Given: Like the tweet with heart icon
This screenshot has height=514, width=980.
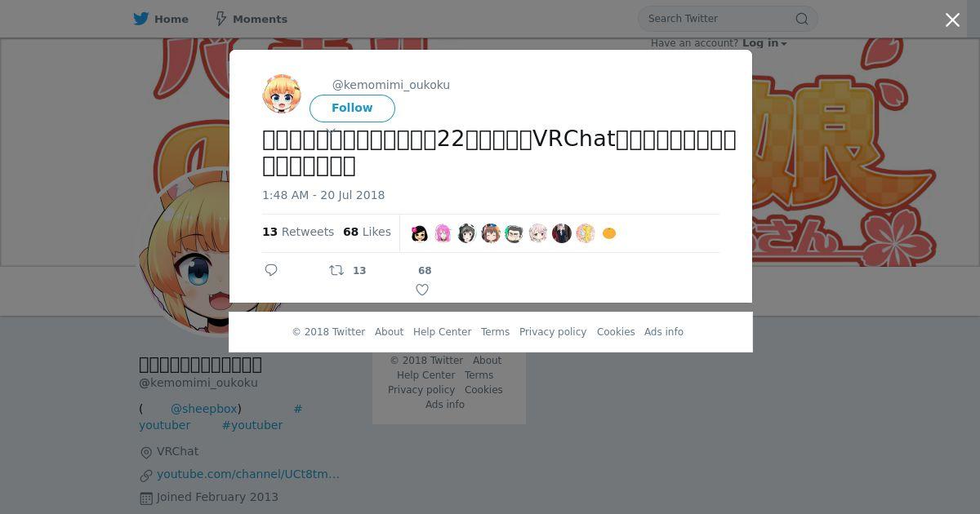Looking at the screenshot, I should pos(422,290).
